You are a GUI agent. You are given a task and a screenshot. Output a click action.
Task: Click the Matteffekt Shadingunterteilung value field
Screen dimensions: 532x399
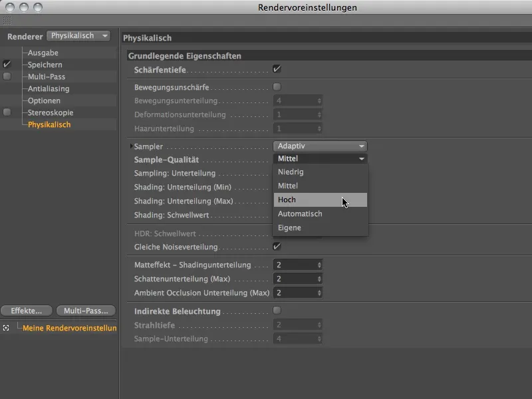295,265
